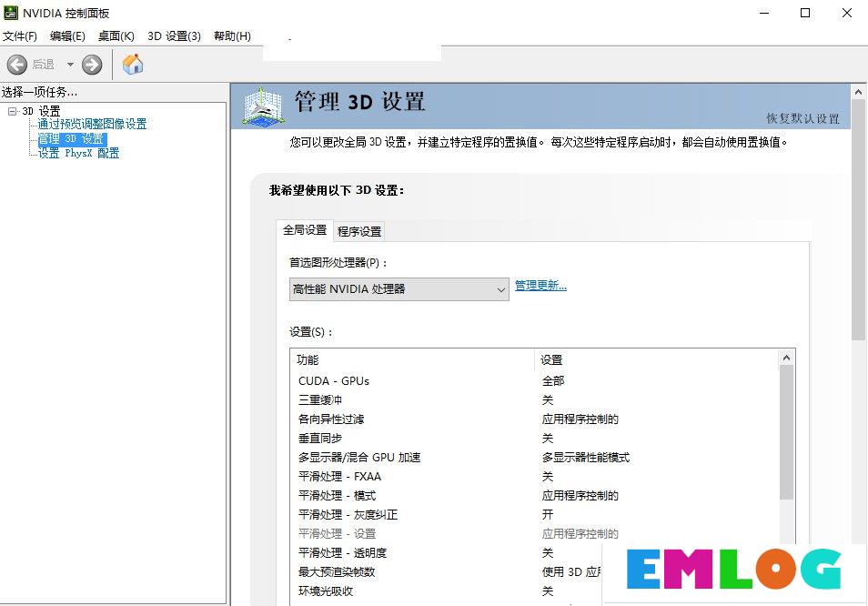This screenshot has width=868, height=606.
Task: Select 设置 PhysX 配置 tree item
Action: tap(78, 153)
